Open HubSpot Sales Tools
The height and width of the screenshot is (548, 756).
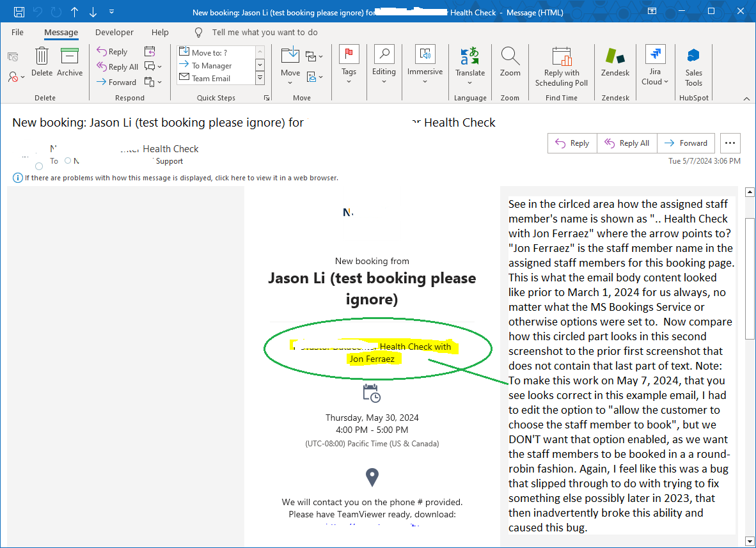point(694,67)
